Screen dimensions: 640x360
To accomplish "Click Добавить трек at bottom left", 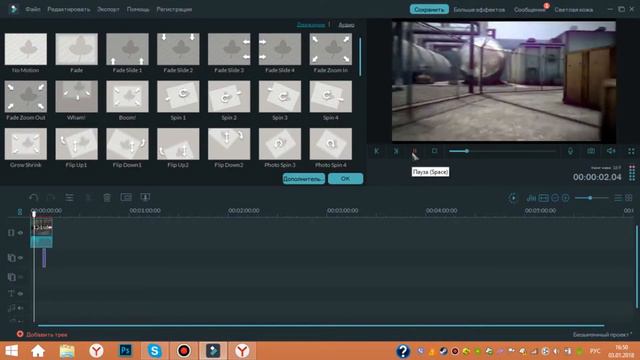I will 42,334.
